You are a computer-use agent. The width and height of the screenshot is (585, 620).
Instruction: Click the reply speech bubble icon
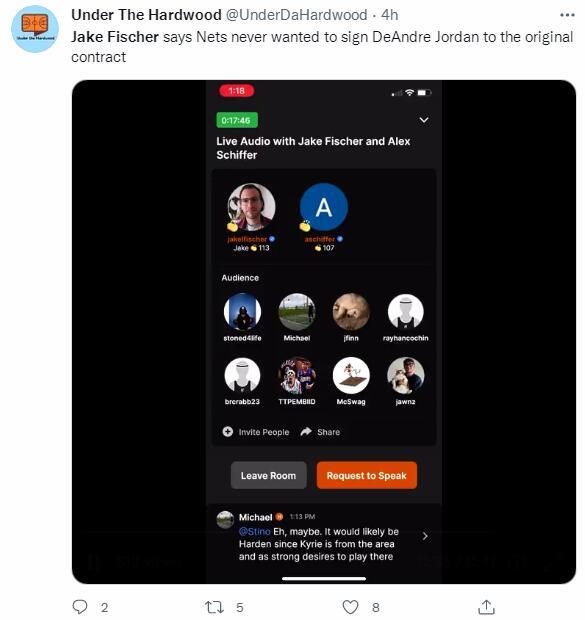[80, 607]
